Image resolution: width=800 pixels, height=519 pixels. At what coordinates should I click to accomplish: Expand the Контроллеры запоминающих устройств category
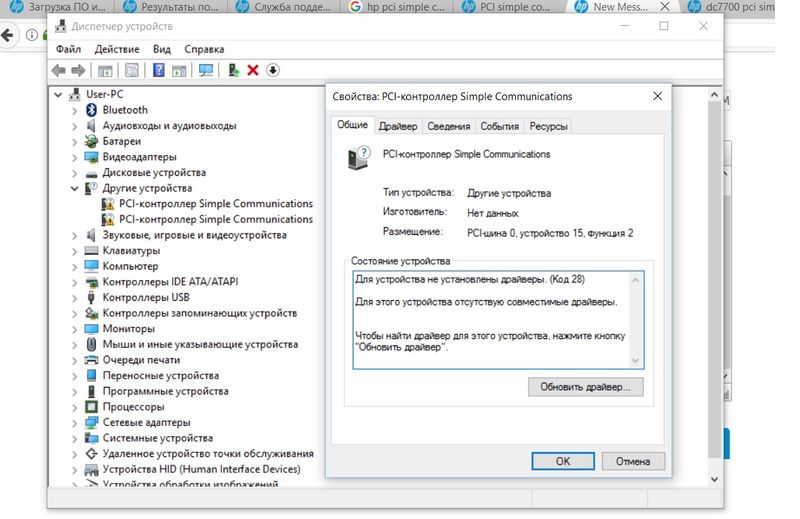[74, 313]
